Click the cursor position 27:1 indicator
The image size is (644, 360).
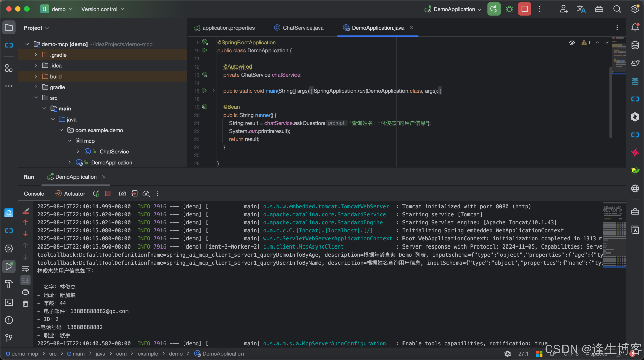(523, 354)
